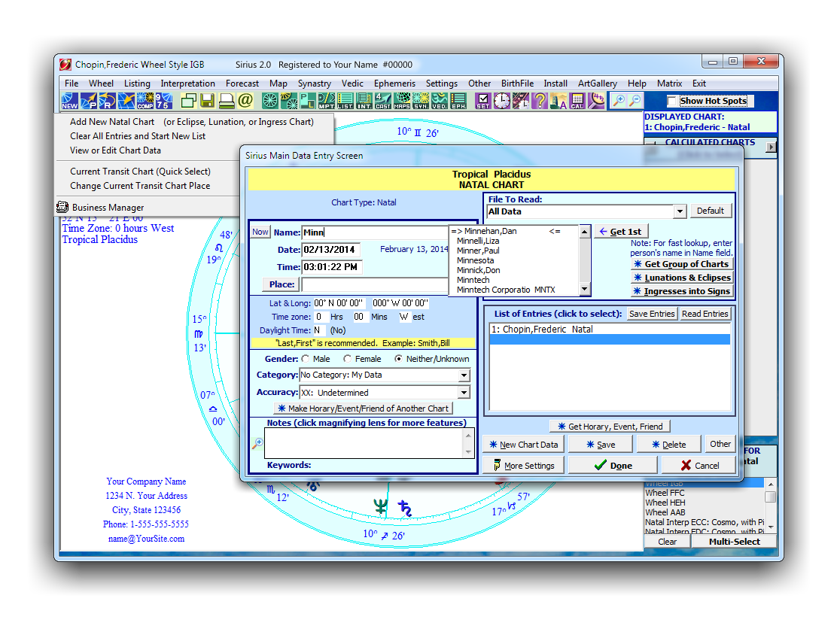Click the name list scroll down arrow
The width and height of the screenshot is (837, 644).
pyautogui.click(x=585, y=289)
